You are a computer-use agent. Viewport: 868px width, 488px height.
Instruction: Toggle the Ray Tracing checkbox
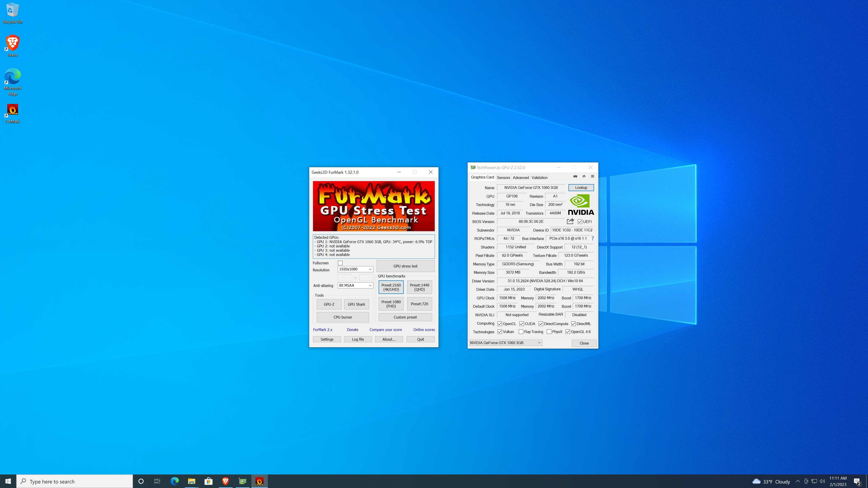coord(521,332)
